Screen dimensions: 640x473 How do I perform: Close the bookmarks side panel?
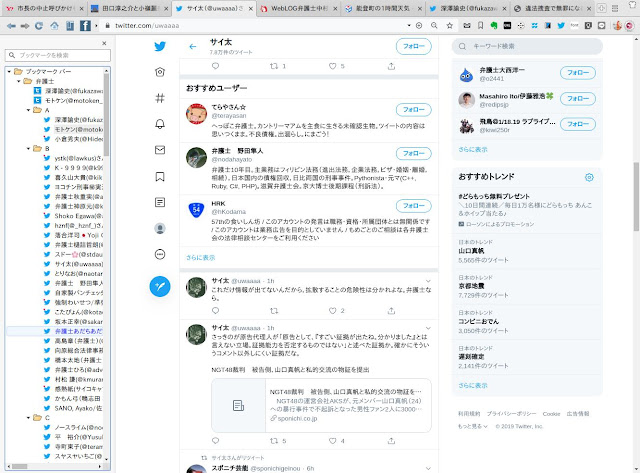click(x=104, y=43)
